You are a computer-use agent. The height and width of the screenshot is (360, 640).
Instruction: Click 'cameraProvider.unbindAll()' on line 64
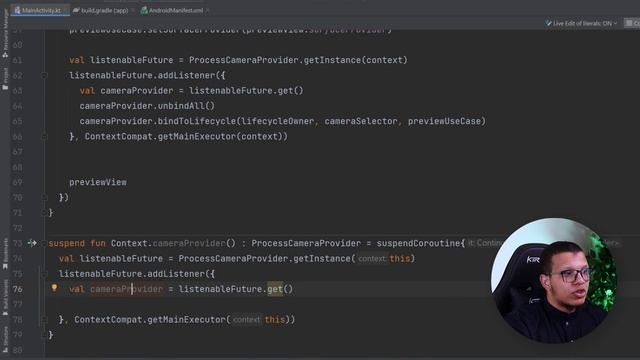(x=147, y=106)
